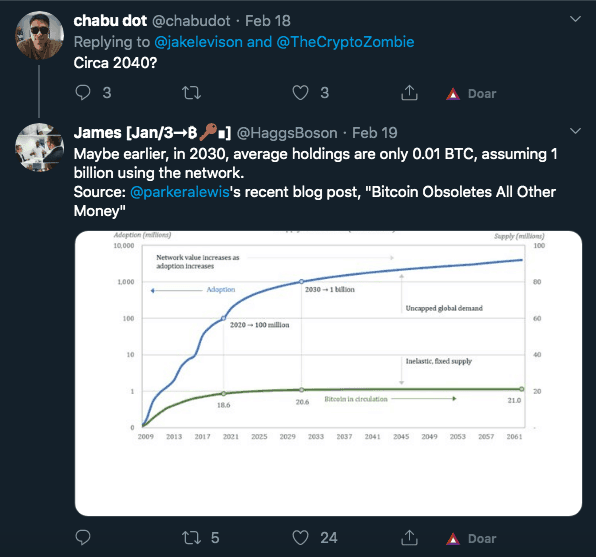This screenshot has height=557, width=596.
Task: Open chabu dot tweet options chevron
Action: tap(575, 19)
